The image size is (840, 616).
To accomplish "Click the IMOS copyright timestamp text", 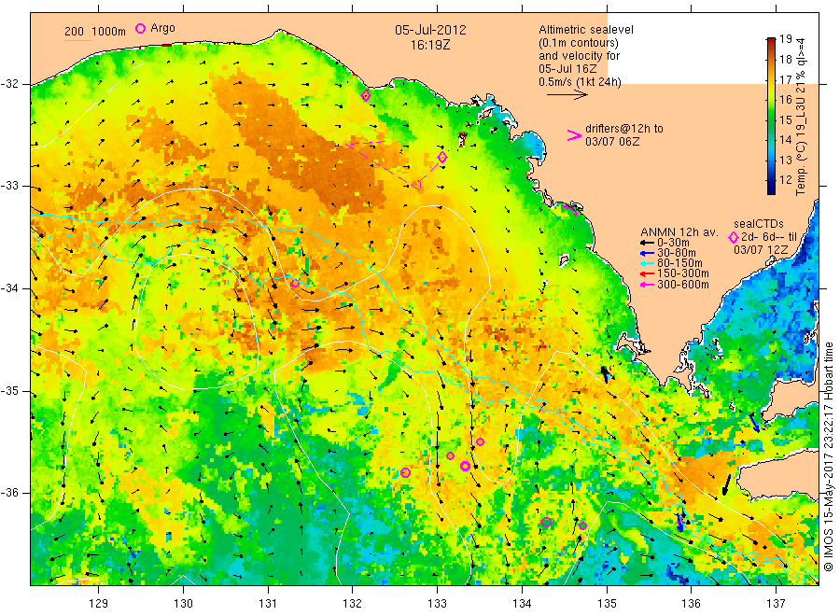I will pyautogui.click(x=829, y=457).
